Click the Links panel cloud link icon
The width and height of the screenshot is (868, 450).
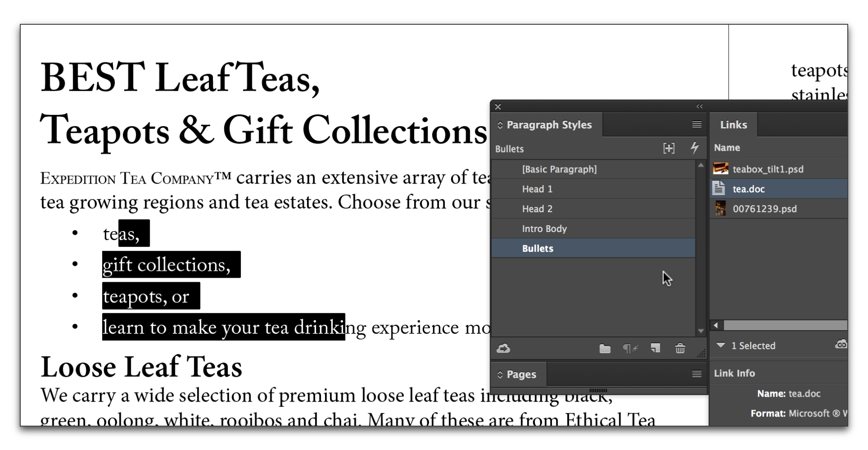pyautogui.click(x=841, y=345)
